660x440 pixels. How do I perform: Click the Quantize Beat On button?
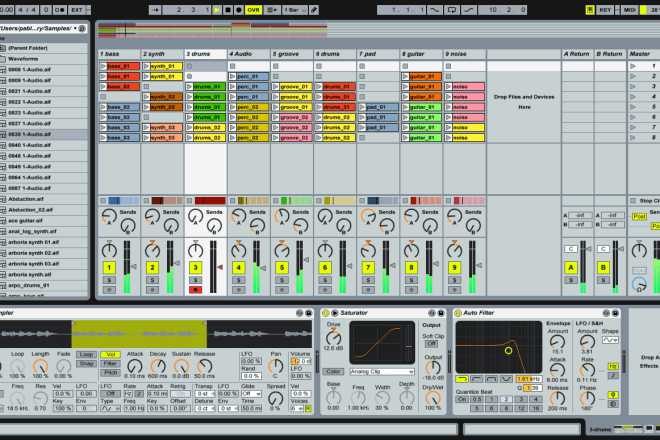(x=462, y=399)
